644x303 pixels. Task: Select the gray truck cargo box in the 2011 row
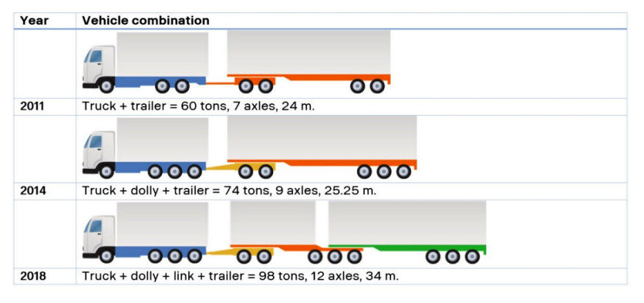coord(163,54)
